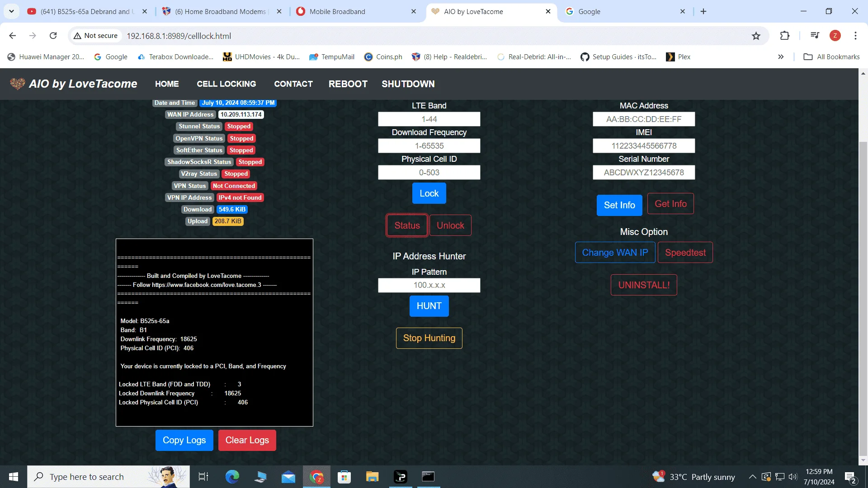Bookmark this page with the star icon
The image size is (868, 488).
pyautogui.click(x=756, y=36)
